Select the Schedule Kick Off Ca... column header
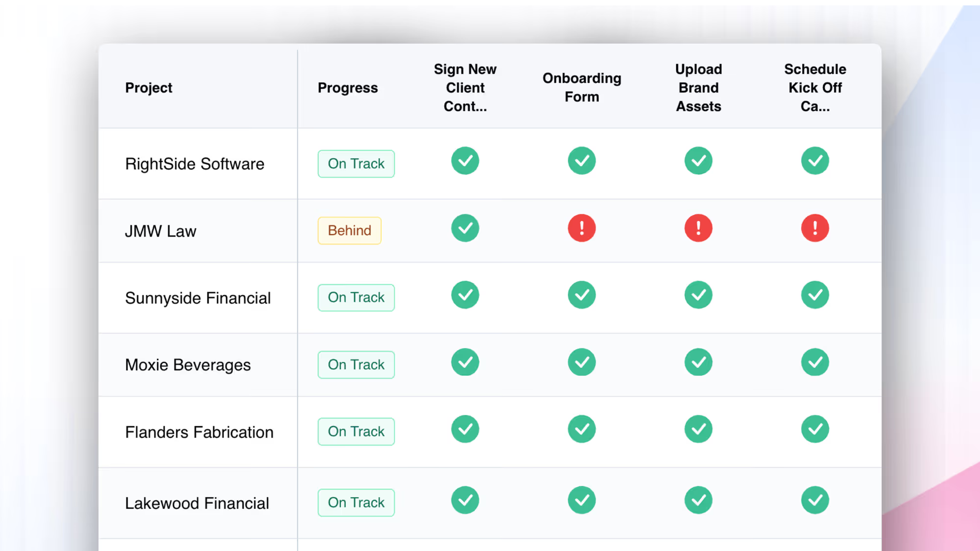Viewport: 980px width, 551px height. coord(815,88)
